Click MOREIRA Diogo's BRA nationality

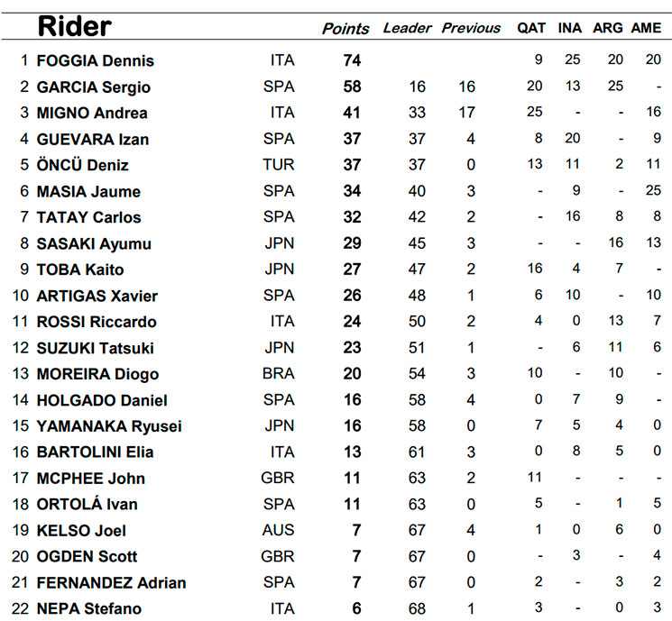tap(279, 373)
